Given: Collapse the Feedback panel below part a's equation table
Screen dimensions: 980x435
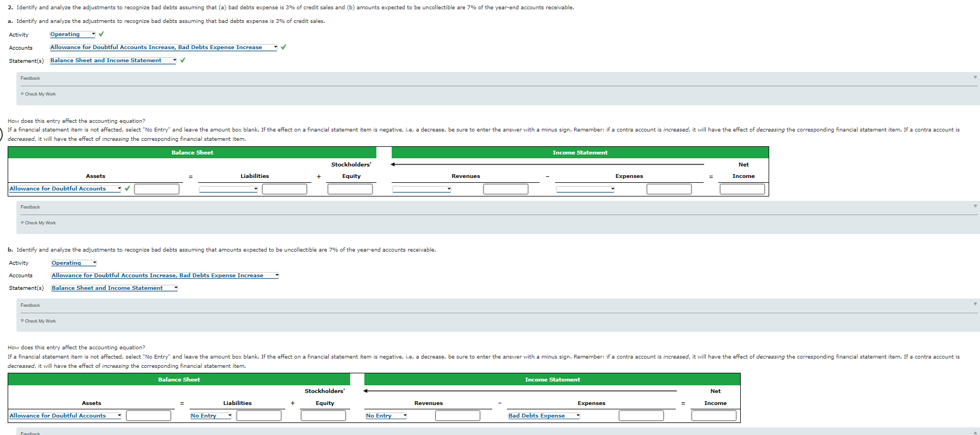Looking at the screenshot, I should pos(975,206).
